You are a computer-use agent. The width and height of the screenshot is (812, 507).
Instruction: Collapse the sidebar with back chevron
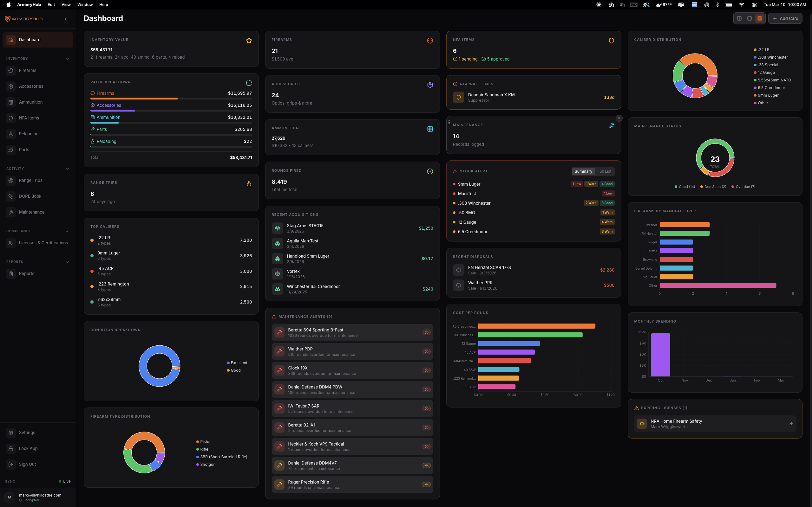(x=66, y=19)
